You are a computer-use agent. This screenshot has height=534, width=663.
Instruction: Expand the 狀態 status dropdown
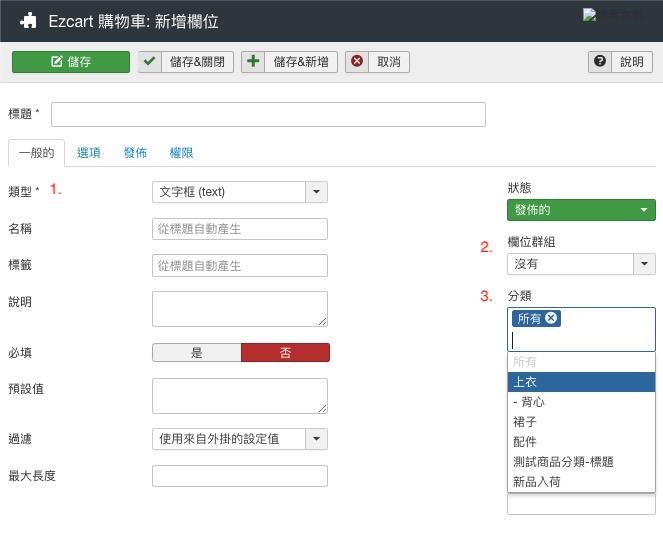[x=582, y=210]
